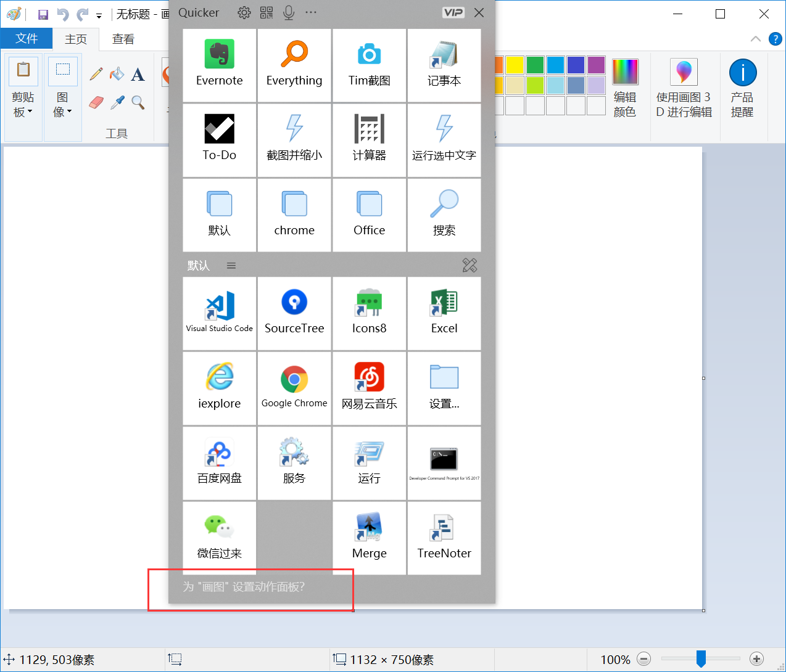The width and height of the screenshot is (786, 672).
Task: Save drawing via quick access toolbar
Action: 43,14
